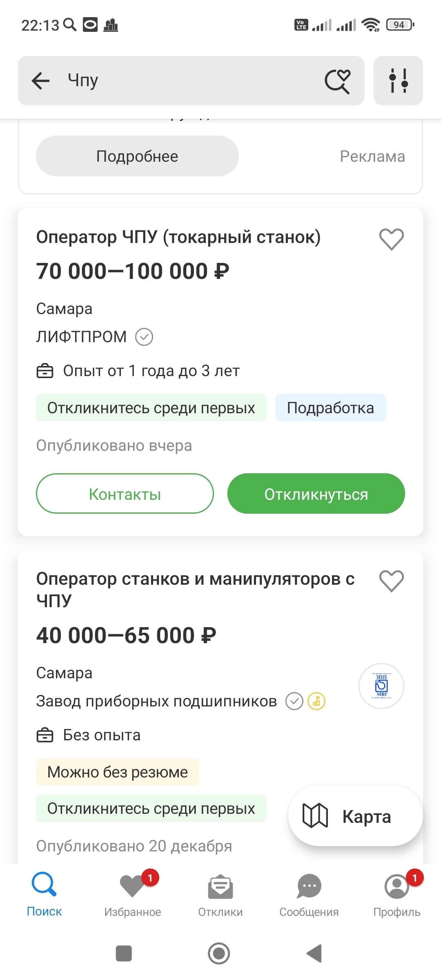This screenshot has width=441, height=980.
Task: Open Оператор станков и манипуляторов с ЧПУ vacancy title
Action: [195, 589]
